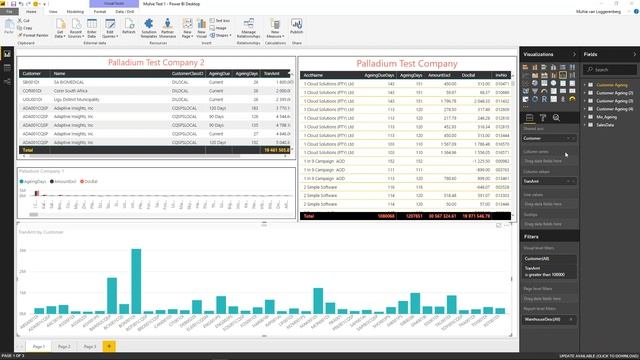Click the AgeingDays legend item
This screenshot has height=360, width=640.
[x=33, y=182]
